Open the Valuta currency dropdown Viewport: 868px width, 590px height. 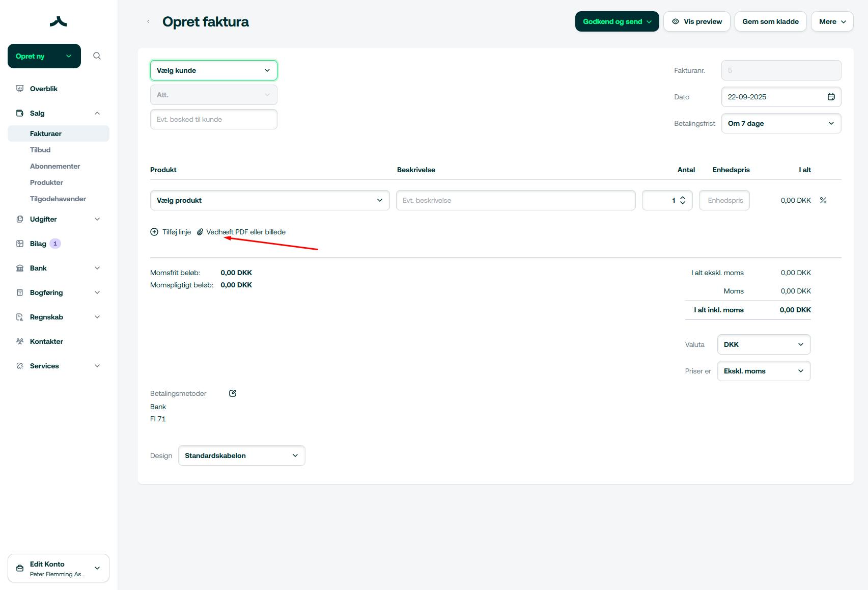pos(764,344)
